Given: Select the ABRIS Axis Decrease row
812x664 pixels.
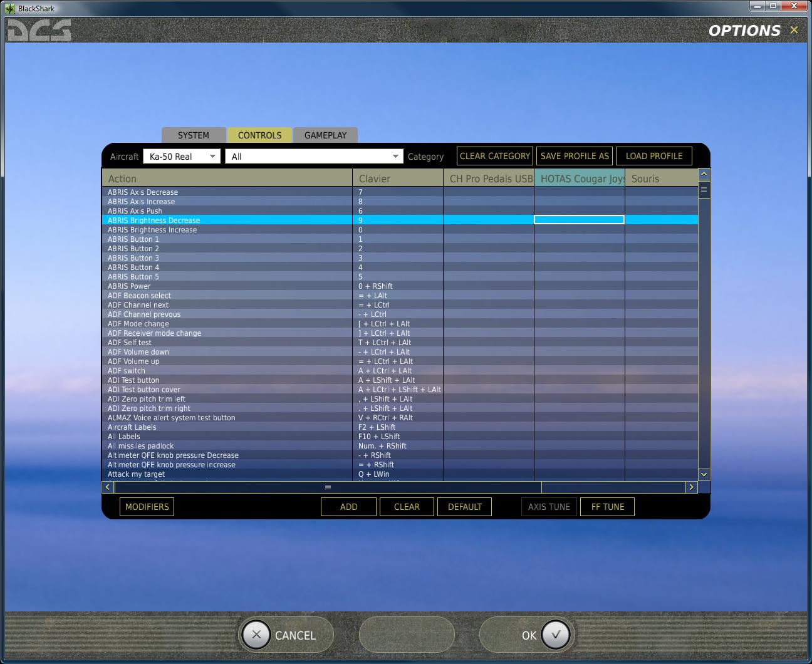Looking at the screenshot, I should [x=400, y=192].
